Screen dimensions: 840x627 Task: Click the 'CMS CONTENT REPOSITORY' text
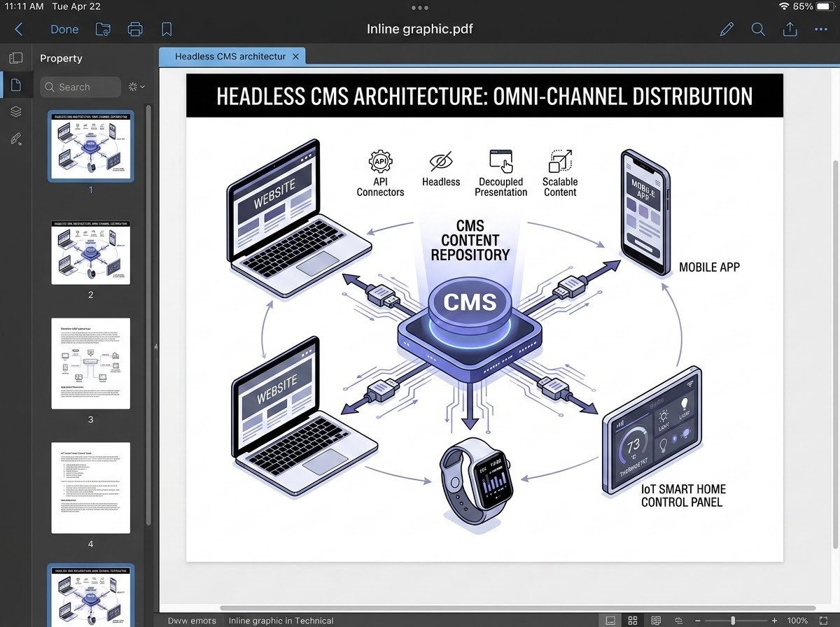click(470, 240)
